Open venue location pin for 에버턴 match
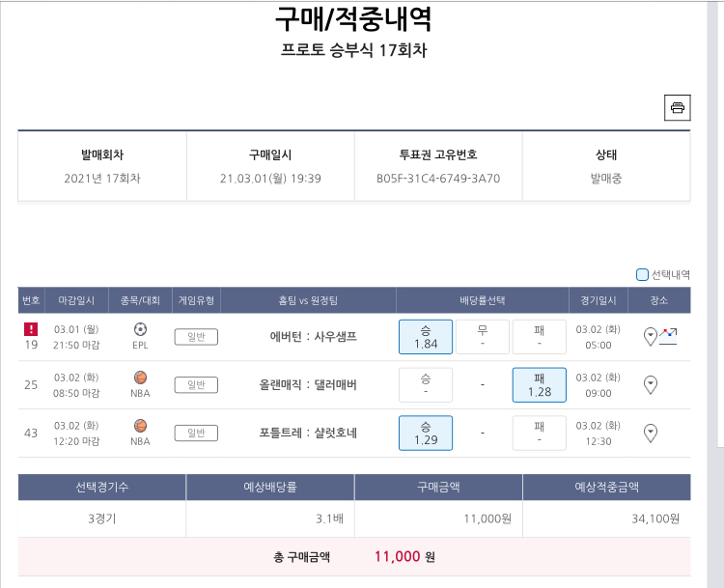This screenshot has width=724, height=588. (x=650, y=336)
